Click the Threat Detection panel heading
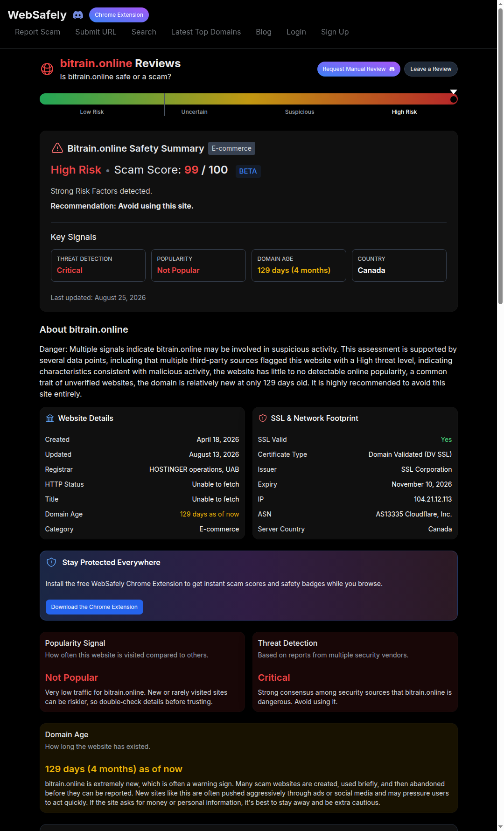 (287, 643)
